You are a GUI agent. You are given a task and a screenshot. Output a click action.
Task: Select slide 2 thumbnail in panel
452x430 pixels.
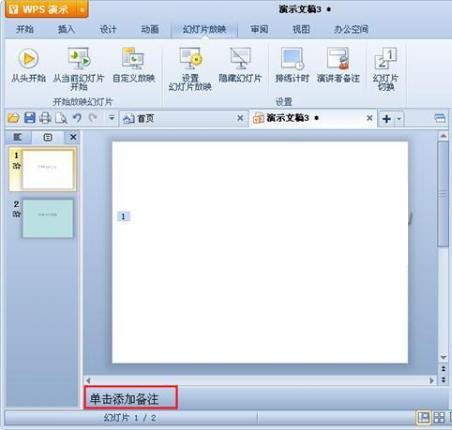(x=48, y=218)
